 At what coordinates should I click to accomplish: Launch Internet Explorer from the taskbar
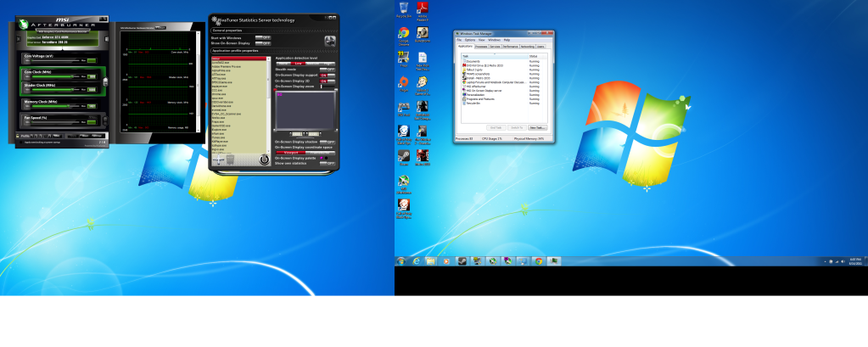[x=416, y=261]
